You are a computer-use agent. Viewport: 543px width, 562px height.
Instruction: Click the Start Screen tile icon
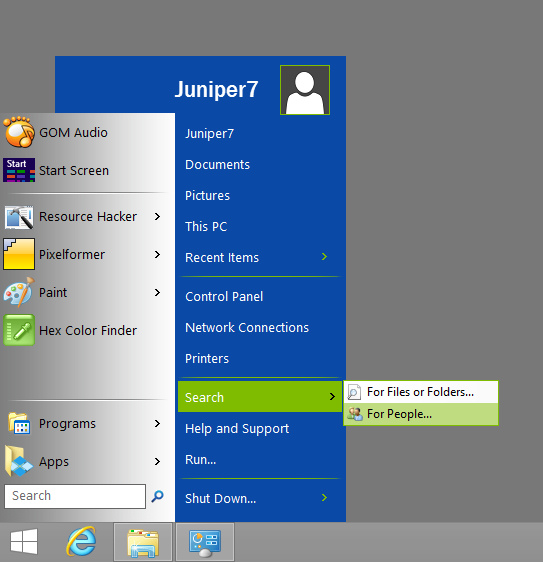coord(19,170)
